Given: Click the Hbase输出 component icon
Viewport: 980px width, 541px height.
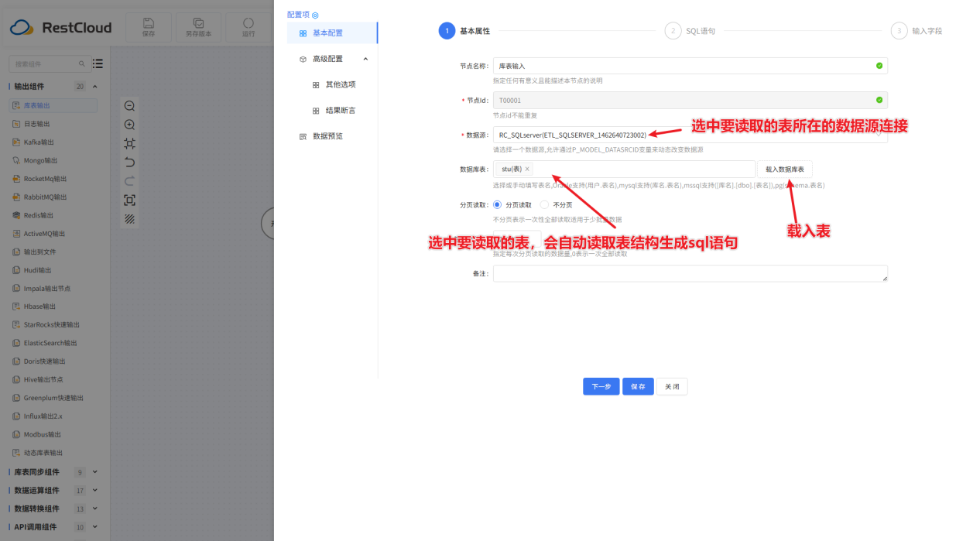Looking at the screenshot, I should point(16,306).
